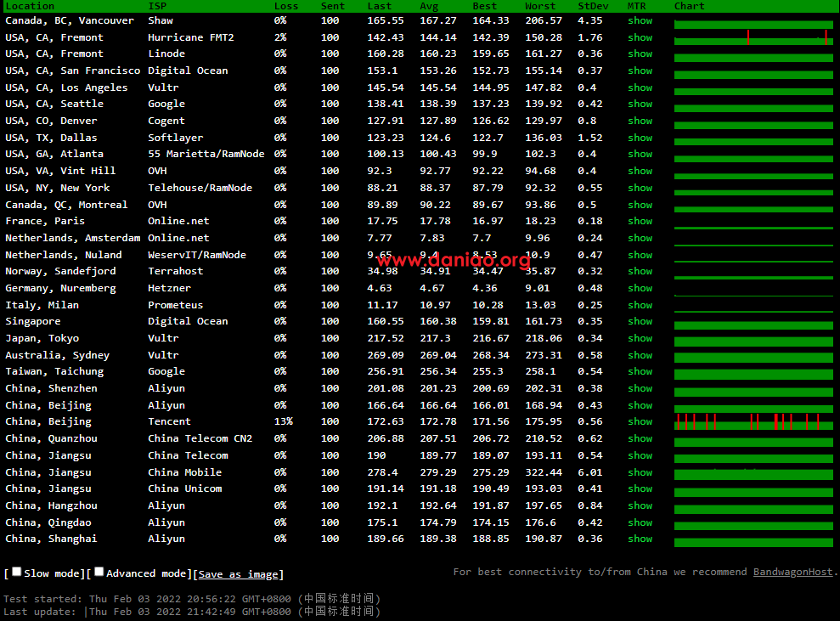Viewport: 840px width, 621px height.
Task: Show MTR for Jiangsu China Telecom row
Action: pos(640,455)
